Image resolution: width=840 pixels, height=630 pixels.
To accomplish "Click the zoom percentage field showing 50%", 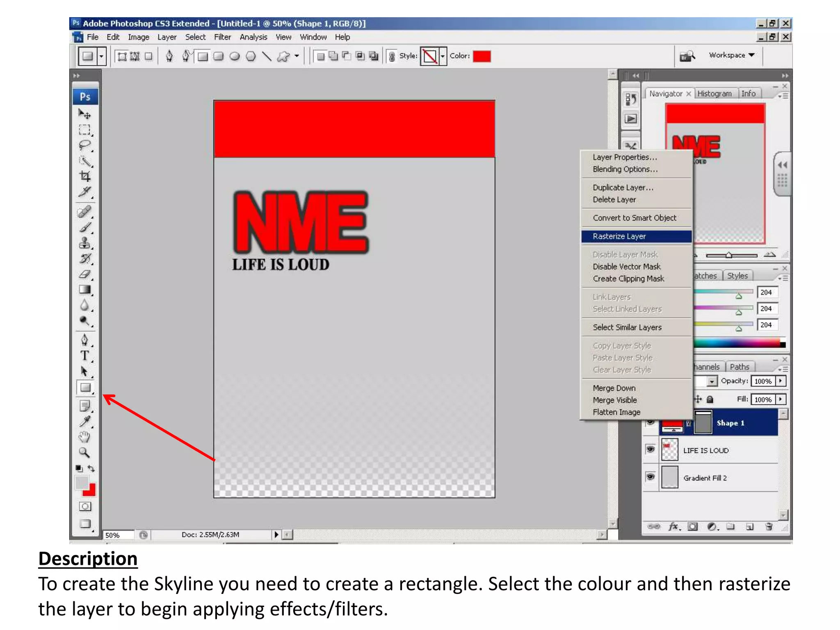I will click(118, 535).
